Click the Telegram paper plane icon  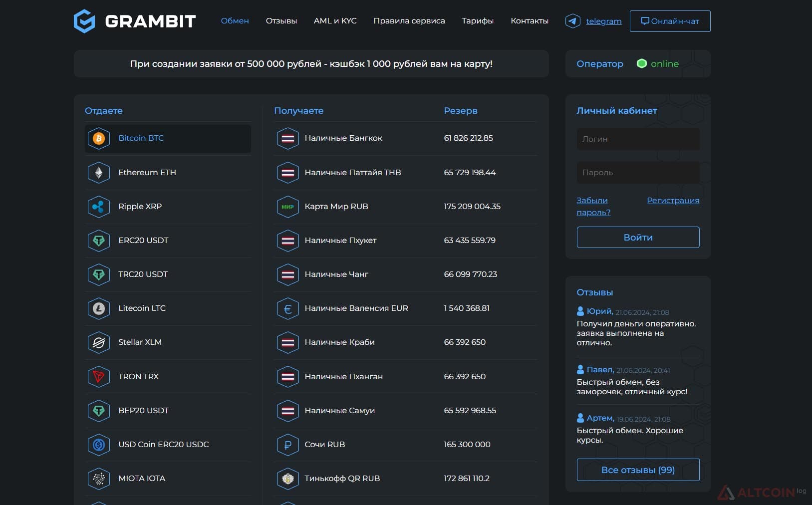click(x=573, y=21)
